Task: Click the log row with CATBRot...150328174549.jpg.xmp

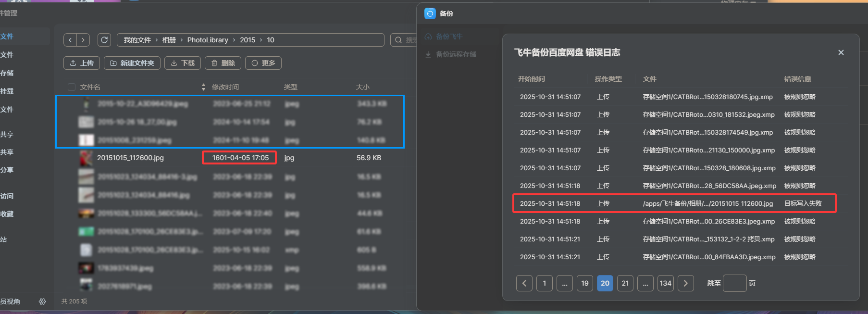Action: [x=680, y=132]
